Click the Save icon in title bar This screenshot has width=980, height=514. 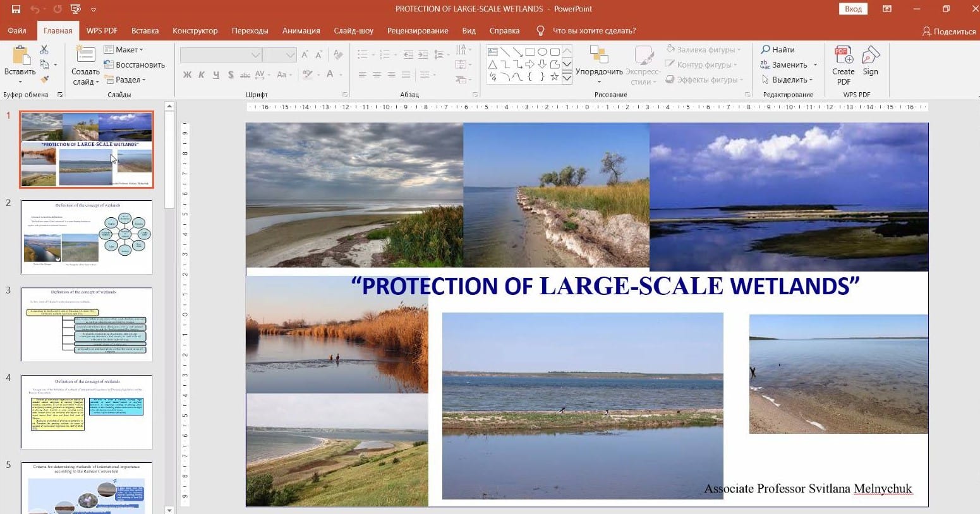[x=16, y=9]
